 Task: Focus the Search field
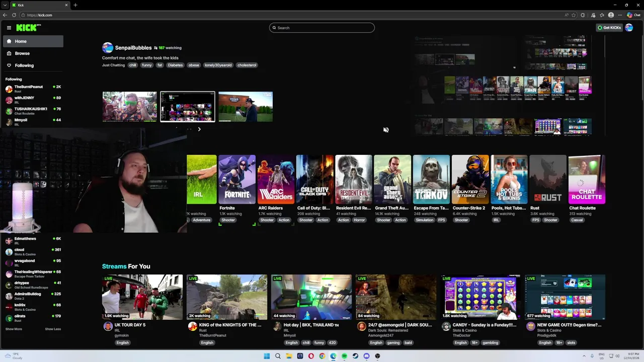322,28
